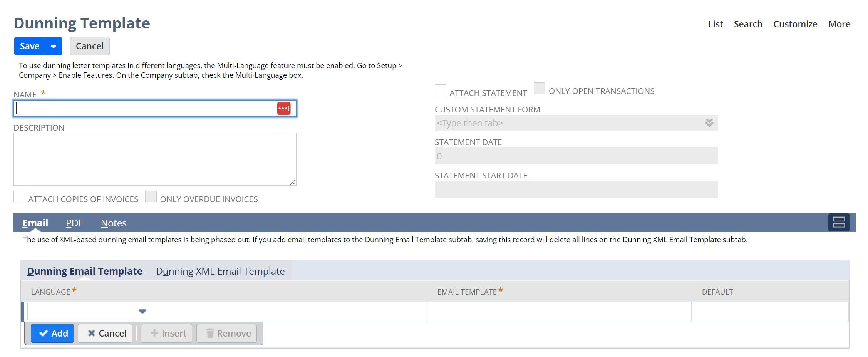
Task: Enable ATTACH COPIES OF INVOICES
Action: 19,197
